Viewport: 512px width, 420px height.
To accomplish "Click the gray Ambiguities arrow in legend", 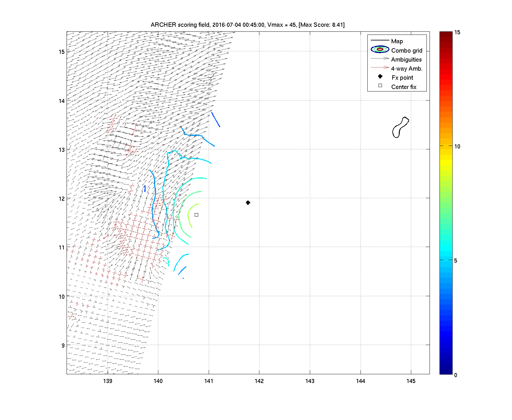I will click(380, 58).
